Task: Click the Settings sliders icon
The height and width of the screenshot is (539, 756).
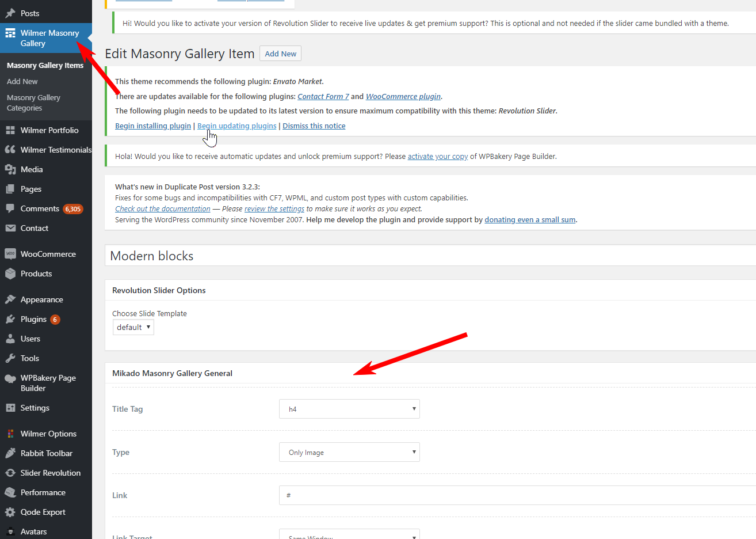Action: click(x=10, y=408)
